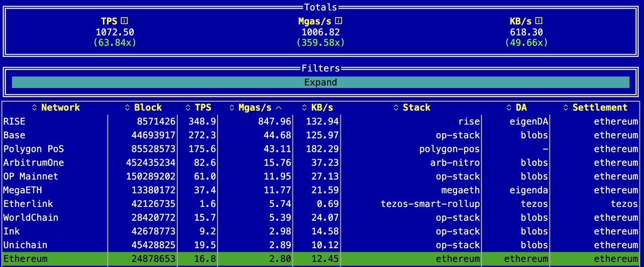This screenshot has height=267, width=644.
Task: Click the megaeth stack cell
Action: (x=461, y=190)
